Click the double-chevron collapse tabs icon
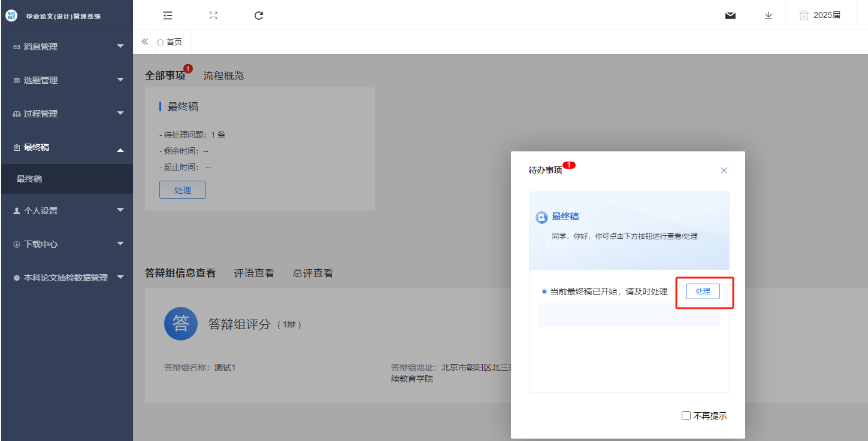 point(144,42)
